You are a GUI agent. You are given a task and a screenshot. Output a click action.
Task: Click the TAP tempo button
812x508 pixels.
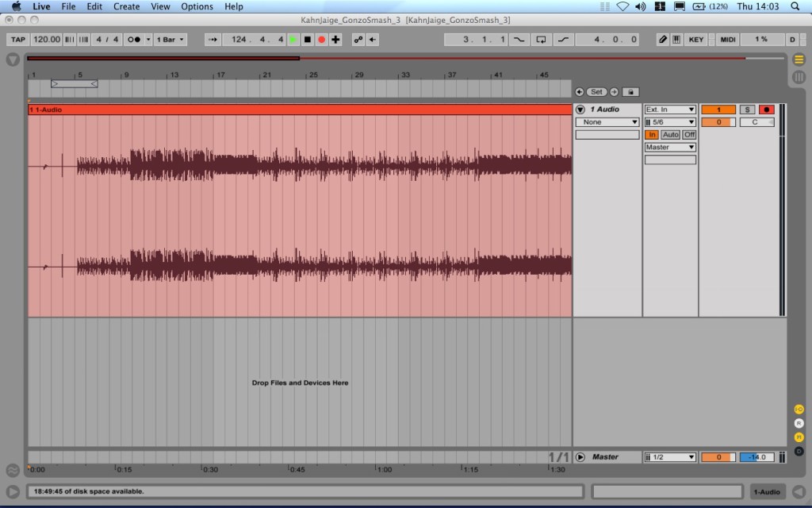18,40
